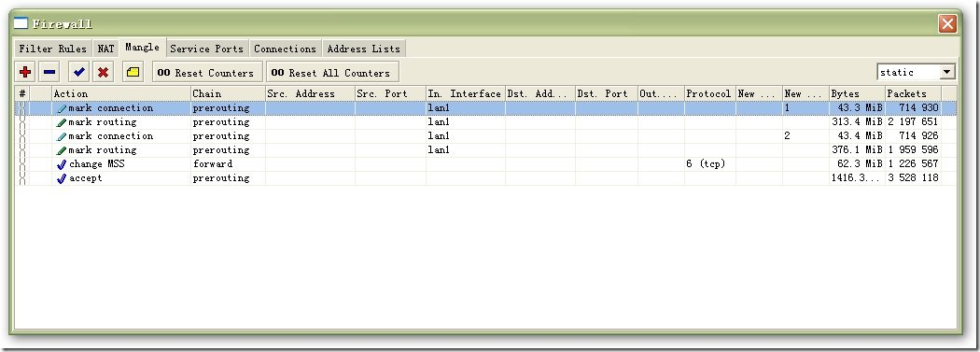Sort by the Packets column header
Screen dimensions: 980x352
913,93
